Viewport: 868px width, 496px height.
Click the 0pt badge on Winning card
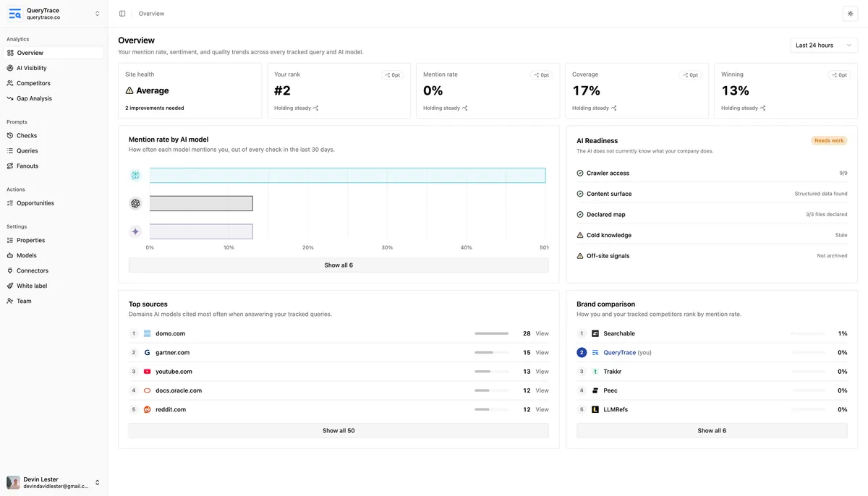pyautogui.click(x=839, y=75)
